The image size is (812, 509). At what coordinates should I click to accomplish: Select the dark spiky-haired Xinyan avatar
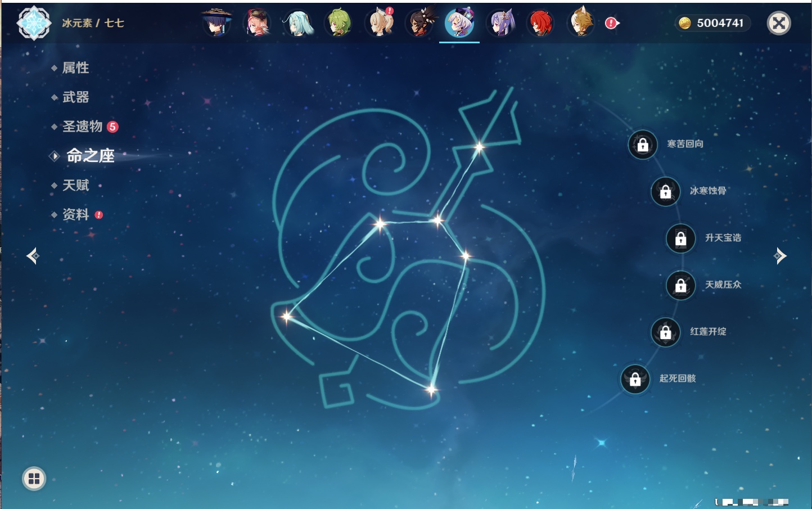420,23
